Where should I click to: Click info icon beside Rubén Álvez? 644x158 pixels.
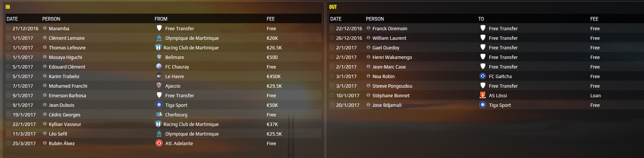[45, 143]
